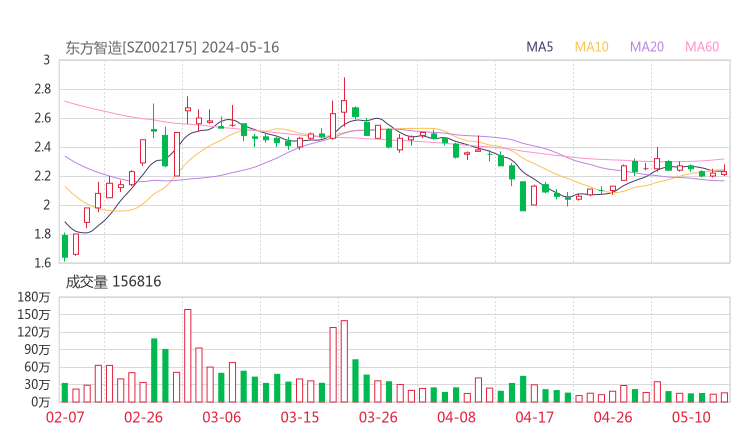
Task: Click the long green candle bottoming near 1.96
Action: [523, 196]
